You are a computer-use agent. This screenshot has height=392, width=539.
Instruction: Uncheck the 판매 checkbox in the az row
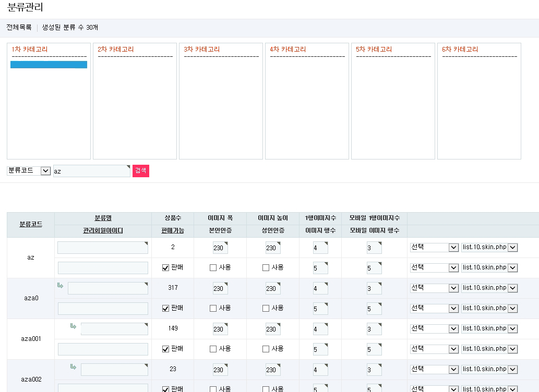pos(165,268)
